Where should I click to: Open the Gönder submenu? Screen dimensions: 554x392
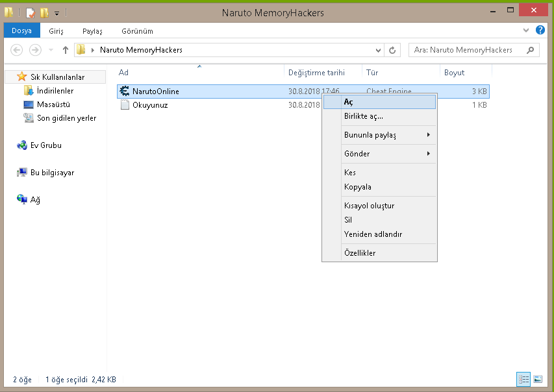[379, 154]
